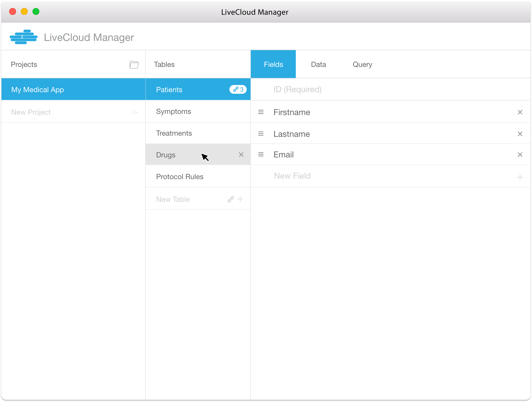Remove the Drugs table with its X
The width and height of the screenshot is (532, 420).
[x=241, y=155]
